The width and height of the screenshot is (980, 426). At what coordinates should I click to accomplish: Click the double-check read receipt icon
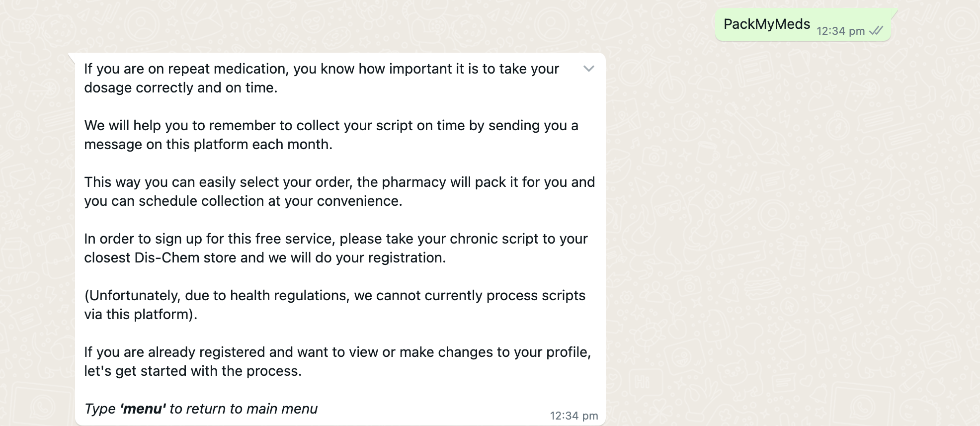[x=876, y=31]
